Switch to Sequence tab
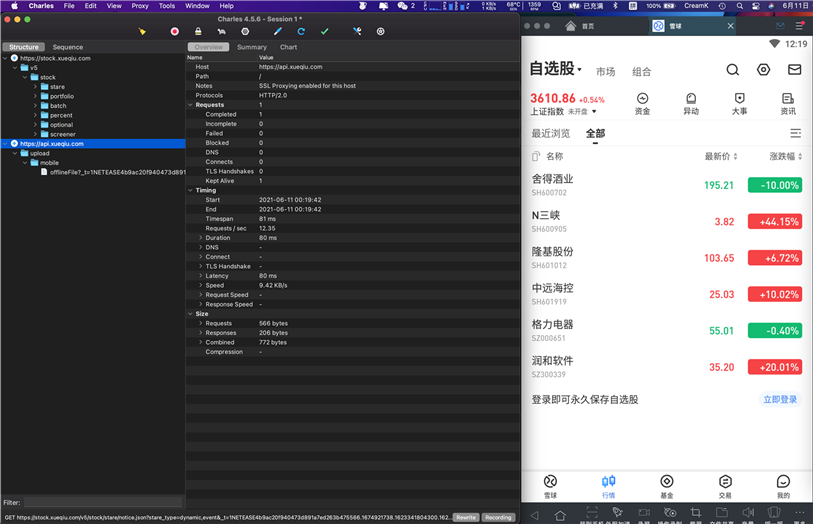Viewport: 813px width, 524px height. click(x=67, y=47)
